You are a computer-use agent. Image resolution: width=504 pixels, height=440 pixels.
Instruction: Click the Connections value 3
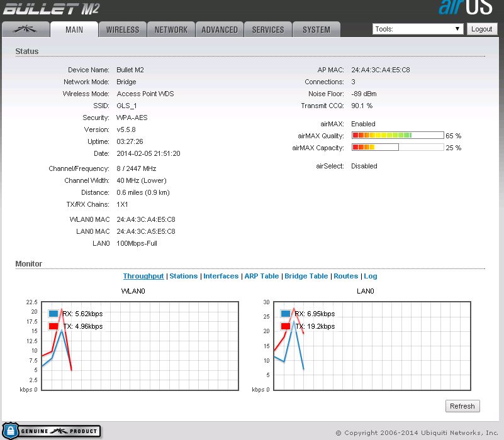coord(353,82)
